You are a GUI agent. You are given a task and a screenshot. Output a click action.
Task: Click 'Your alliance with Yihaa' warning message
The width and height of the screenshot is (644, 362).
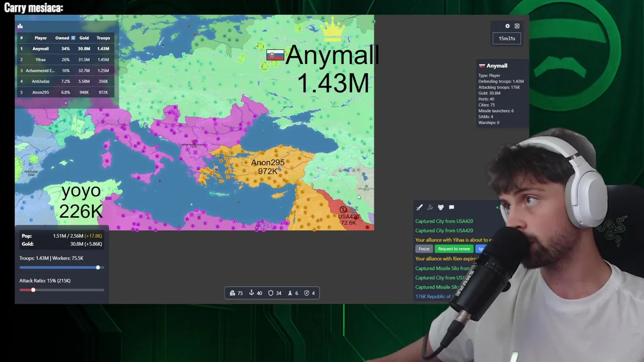453,240
